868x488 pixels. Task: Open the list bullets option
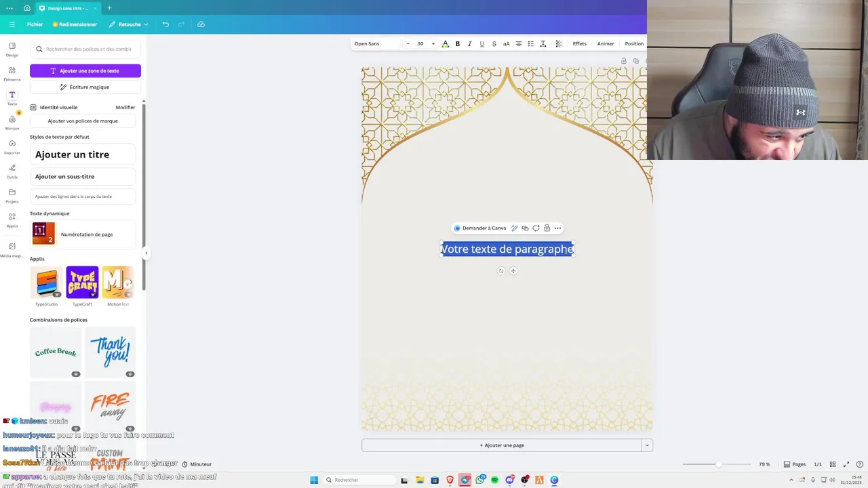(531, 43)
